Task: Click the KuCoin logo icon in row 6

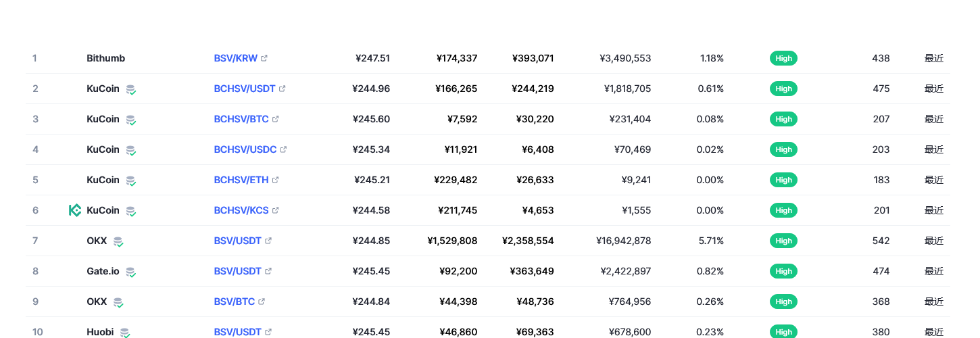Action: coord(75,210)
